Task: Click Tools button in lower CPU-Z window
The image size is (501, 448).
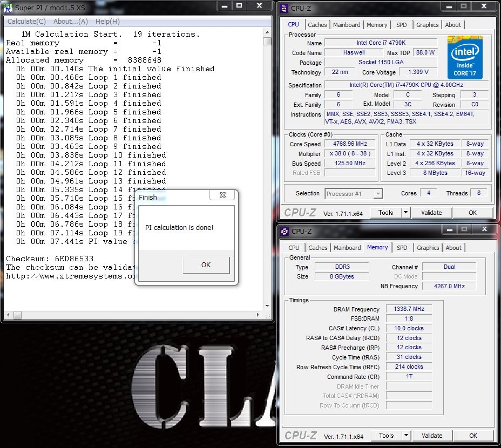Action: (x=387, y=436)
